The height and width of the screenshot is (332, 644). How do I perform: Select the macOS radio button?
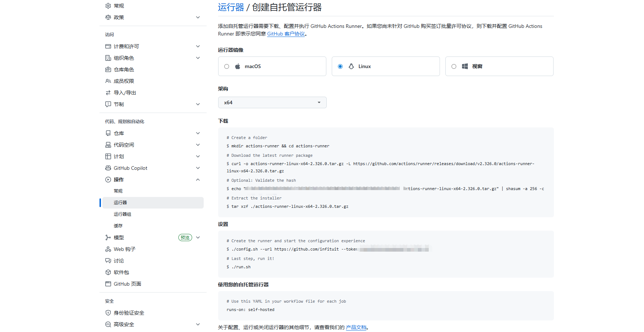click(x=226, y=66)
